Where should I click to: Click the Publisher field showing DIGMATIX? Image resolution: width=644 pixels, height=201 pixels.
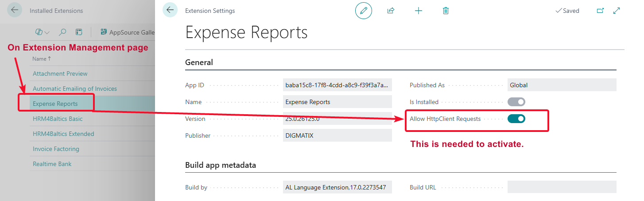click(338, 135)
